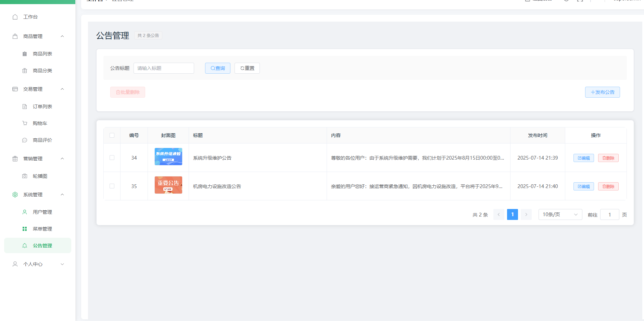Click the green 菜单管理 grid icon
The height and width of the screenshot is (321, 644).
[x=25, y=229]
